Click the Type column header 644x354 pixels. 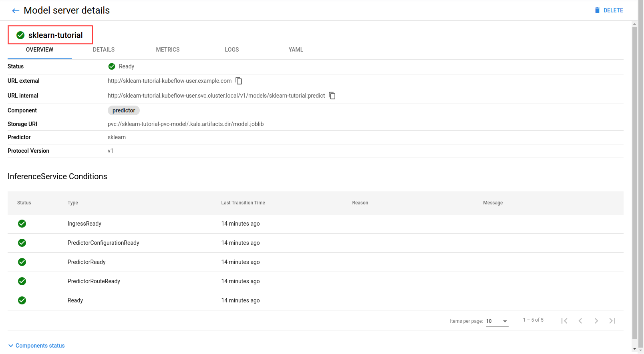pos(73,203)
